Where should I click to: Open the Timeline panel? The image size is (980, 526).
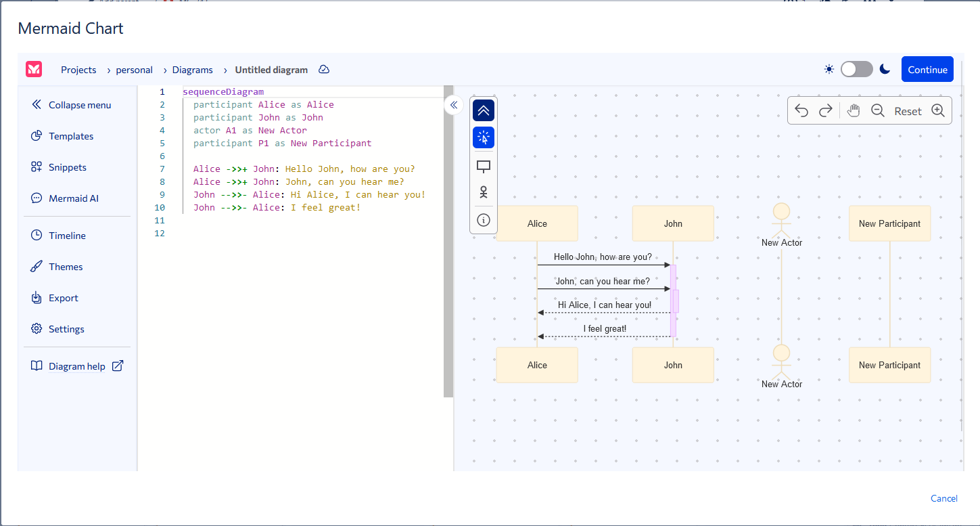pos(58,236)
